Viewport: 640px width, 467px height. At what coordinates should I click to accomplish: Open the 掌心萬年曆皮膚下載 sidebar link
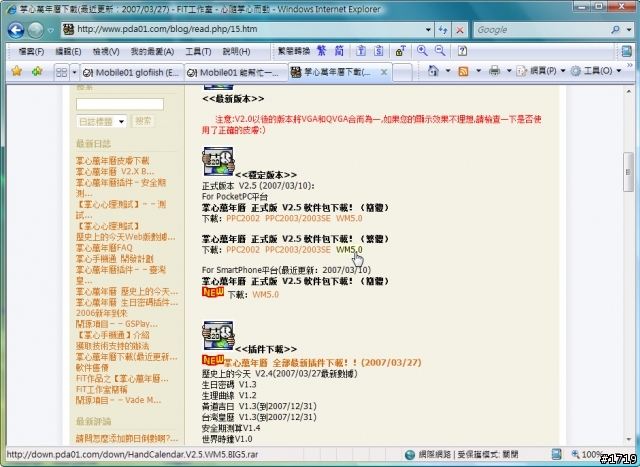113,160
